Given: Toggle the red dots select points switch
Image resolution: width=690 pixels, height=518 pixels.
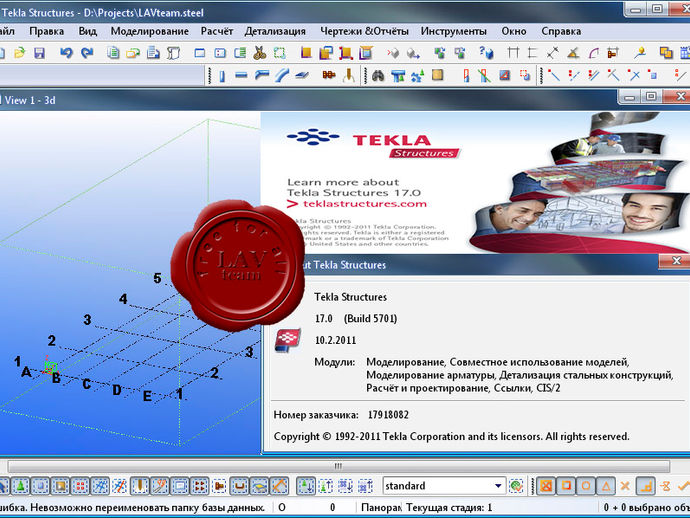Looking at the screenshot, I should pyautogui.click(x=80, y=486).
